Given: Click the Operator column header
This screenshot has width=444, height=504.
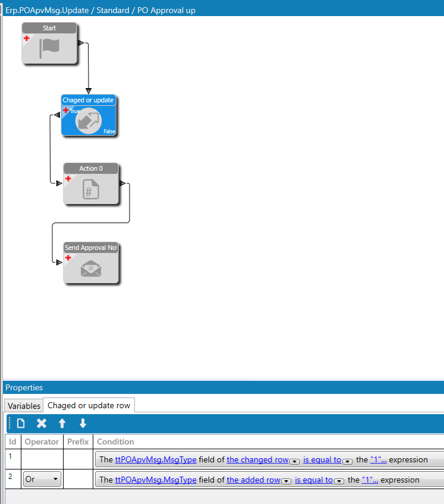Looking at the screenshot, I should [42, 442].
